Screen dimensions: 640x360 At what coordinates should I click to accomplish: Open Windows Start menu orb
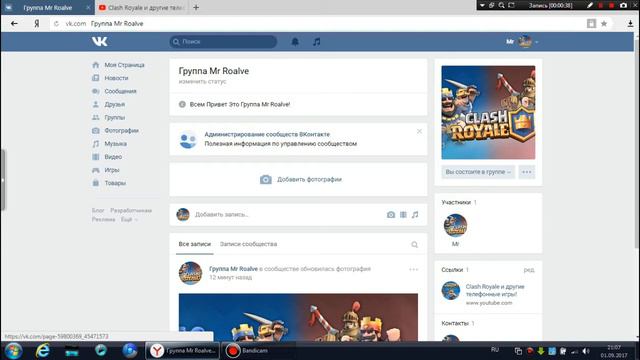pos(13,351)
